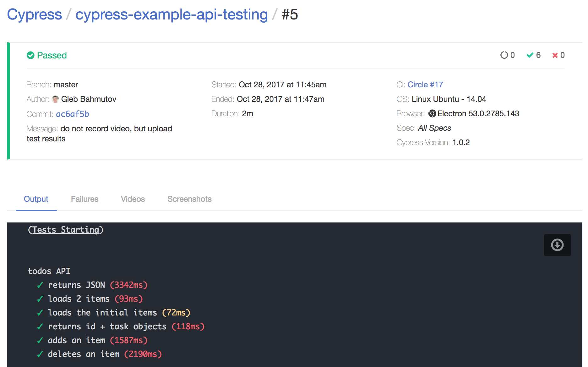Click the pending tests circle icon

[x=504, y=55]
